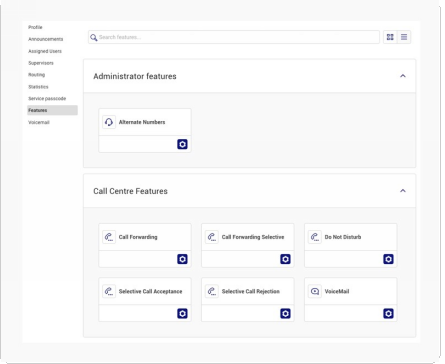Click the Alternate Numbers headset icon
The image size is (445, 364).
click(x=109, y=122)
